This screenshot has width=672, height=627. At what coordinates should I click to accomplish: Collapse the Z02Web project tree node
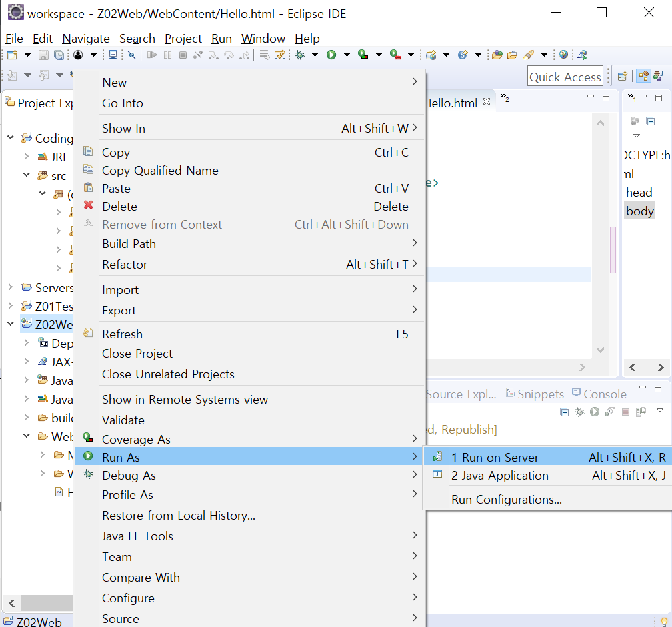(11, 324)
